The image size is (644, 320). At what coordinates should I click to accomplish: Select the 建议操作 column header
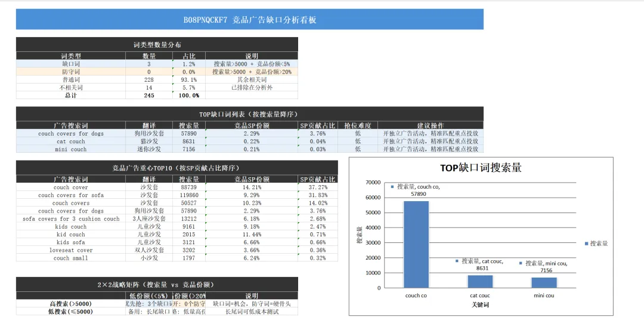431,125
